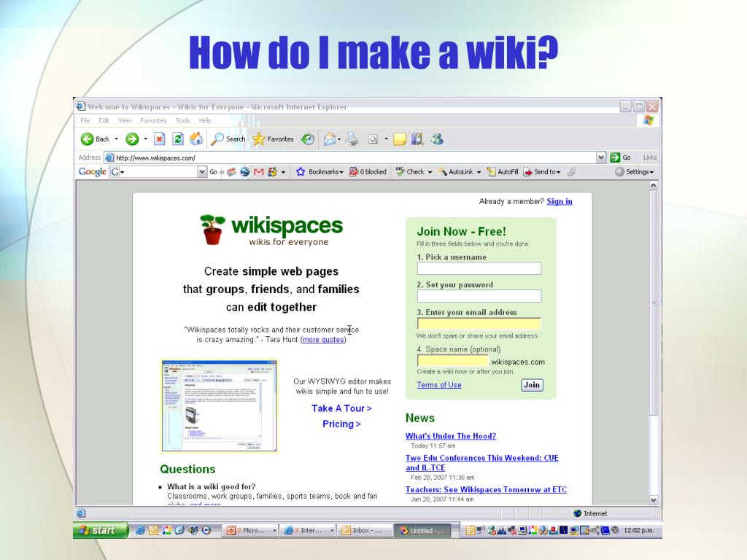The width and height of the screenshot is (747, 560).
Task: Open the Search magnifier in toolbar
Action: (x=228, y=139)
